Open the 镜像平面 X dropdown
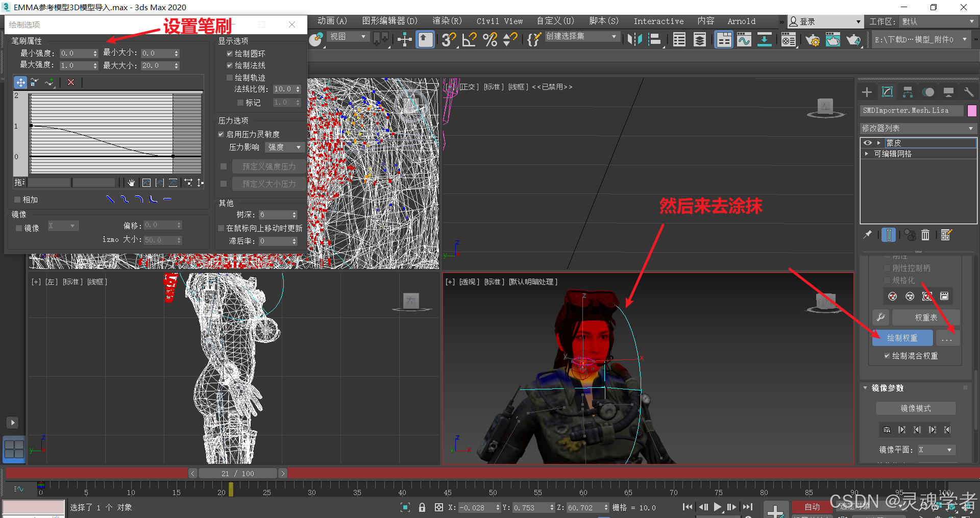Screen dimensions: 980x518 pyautogui.click(x=936, y=450)
